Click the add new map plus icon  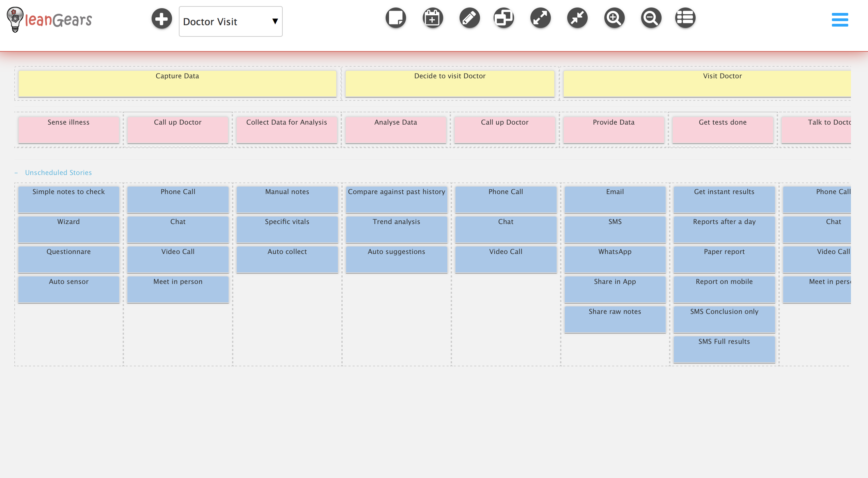[161, 19]
